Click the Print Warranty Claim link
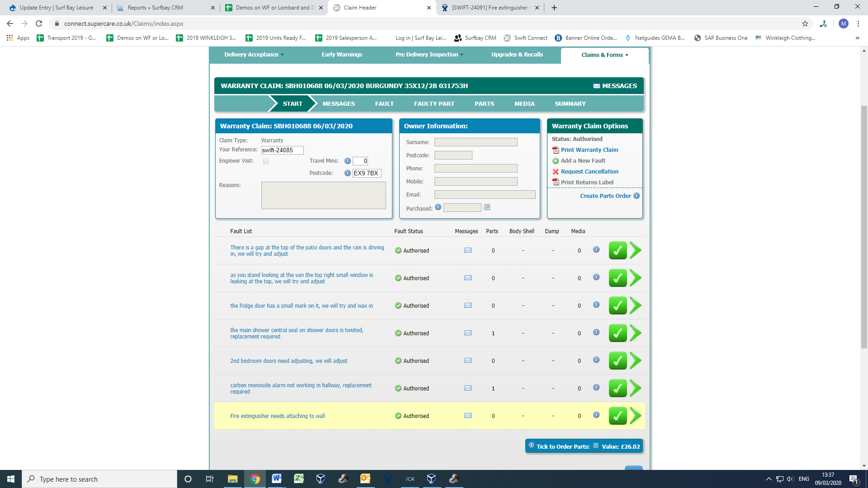Image resolution: width=868 pixels, height=488 pixels. coord(590,150)
